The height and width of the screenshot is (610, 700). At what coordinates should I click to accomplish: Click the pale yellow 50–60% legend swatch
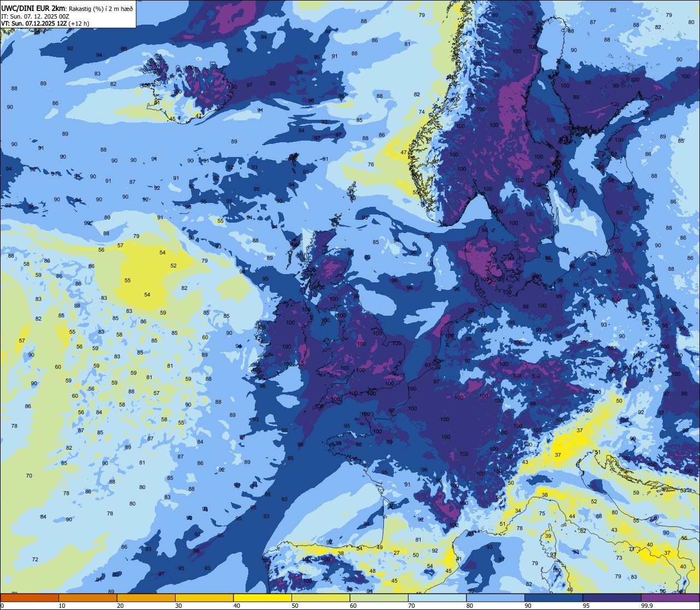click(320, 597)
